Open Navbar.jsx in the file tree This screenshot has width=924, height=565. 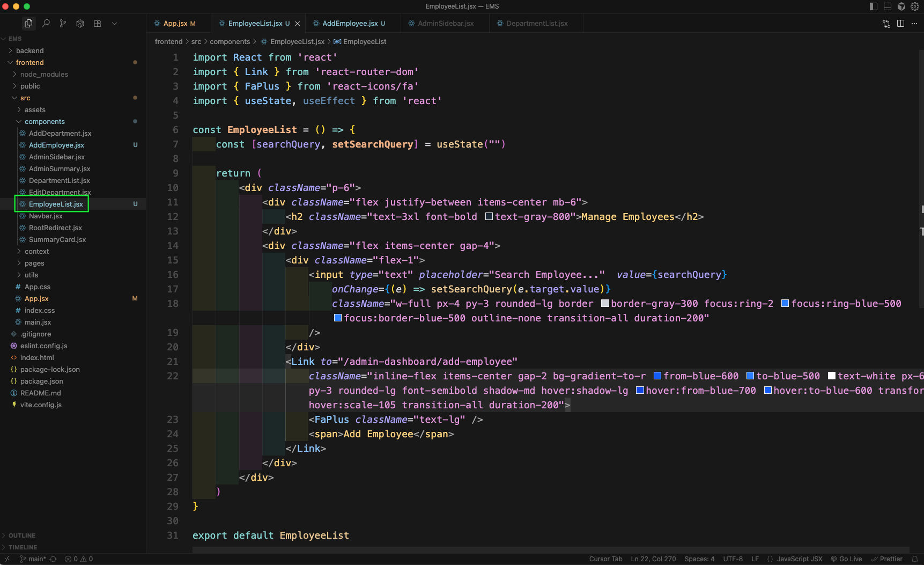(x=73, y=216)
